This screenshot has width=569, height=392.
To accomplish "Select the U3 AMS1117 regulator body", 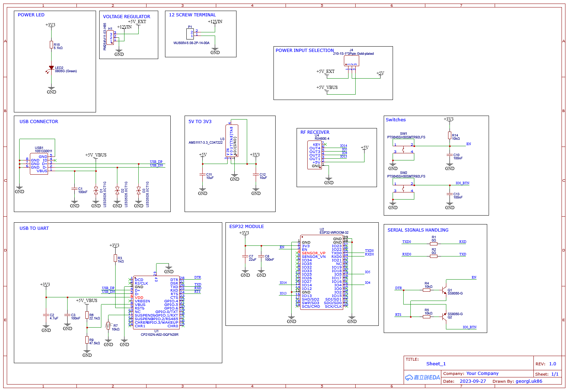I will (232, 141).
